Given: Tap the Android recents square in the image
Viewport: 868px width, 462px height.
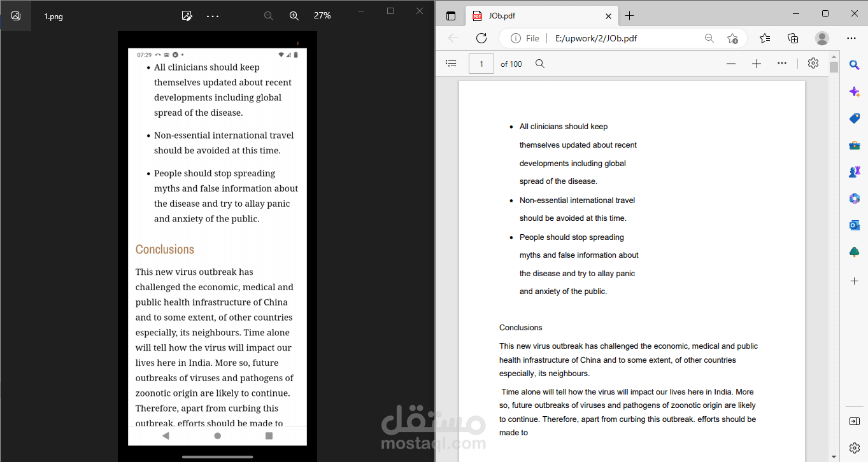Looking at the screenshot, I should [x=269, y=436].
